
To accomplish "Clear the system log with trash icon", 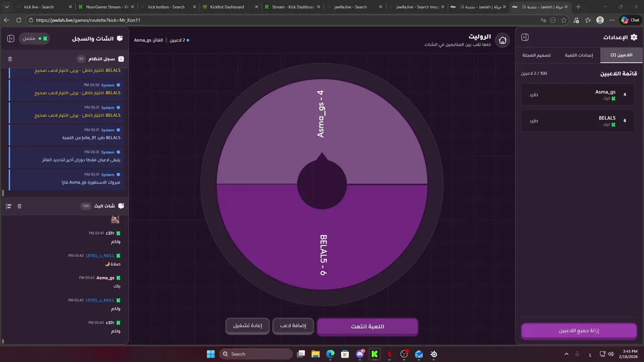I will pyautogui.click(x=10, y=59).
